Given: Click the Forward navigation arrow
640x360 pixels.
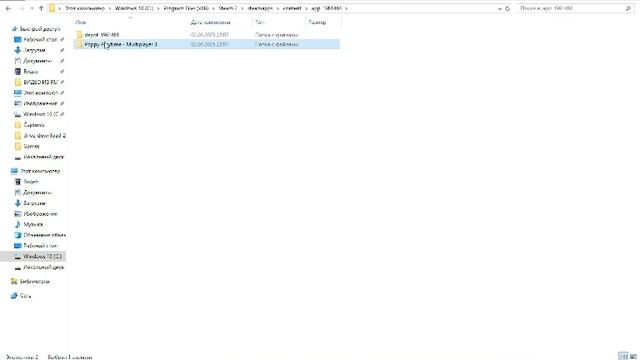Looking at the screenshot, I should tap(22, 8).
